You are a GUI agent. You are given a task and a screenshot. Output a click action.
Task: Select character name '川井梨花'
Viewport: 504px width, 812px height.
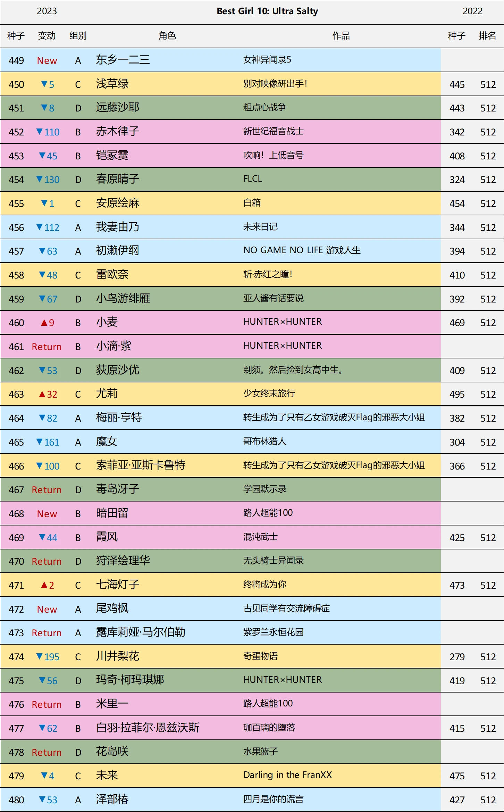[118, 656]
